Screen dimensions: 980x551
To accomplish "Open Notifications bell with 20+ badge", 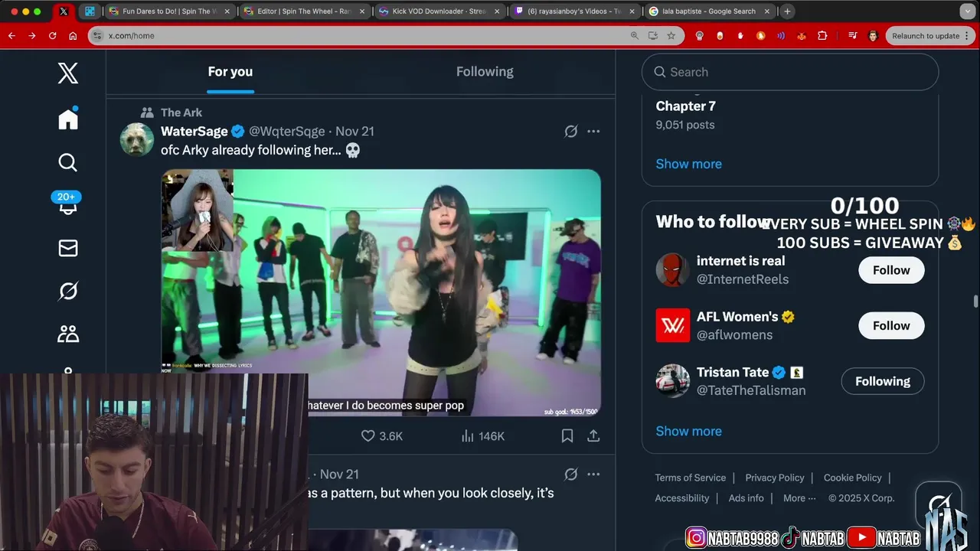I will coord(67,204).
